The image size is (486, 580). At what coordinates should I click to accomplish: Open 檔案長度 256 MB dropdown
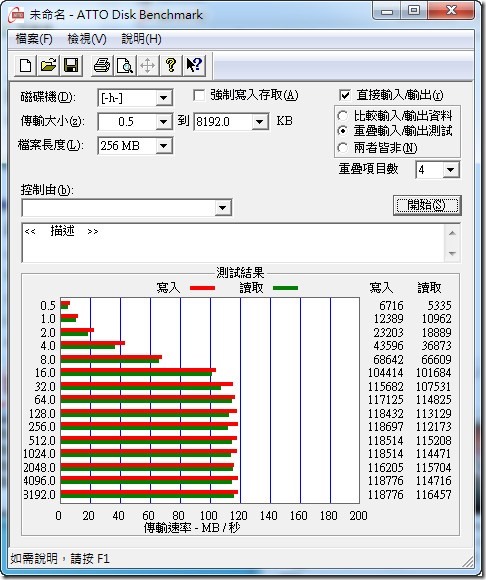(x=163, y=146)
